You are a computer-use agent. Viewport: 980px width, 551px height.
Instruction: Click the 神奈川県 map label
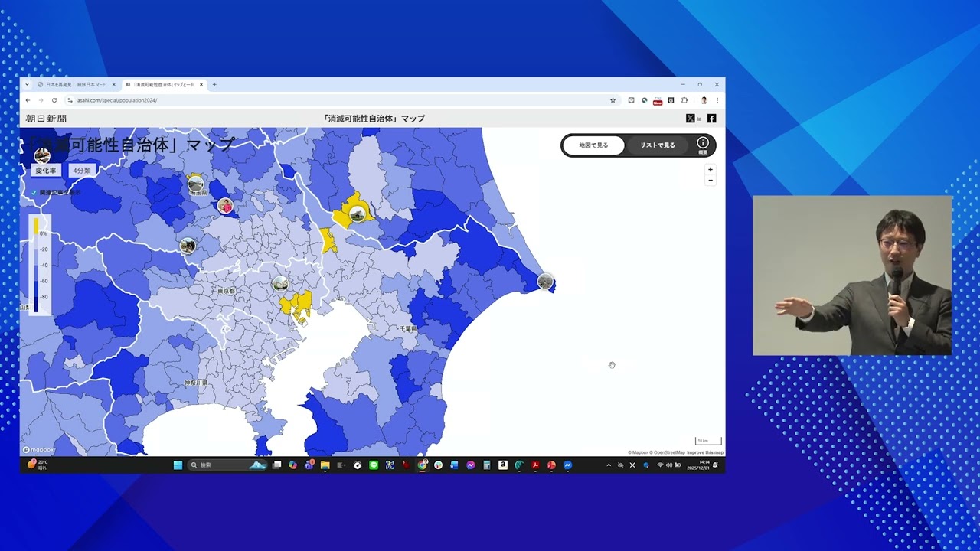[x=196, y=383]
